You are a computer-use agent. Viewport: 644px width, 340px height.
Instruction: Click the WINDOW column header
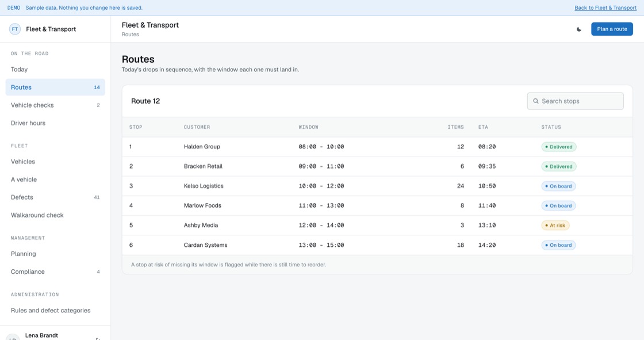[308, 127]
